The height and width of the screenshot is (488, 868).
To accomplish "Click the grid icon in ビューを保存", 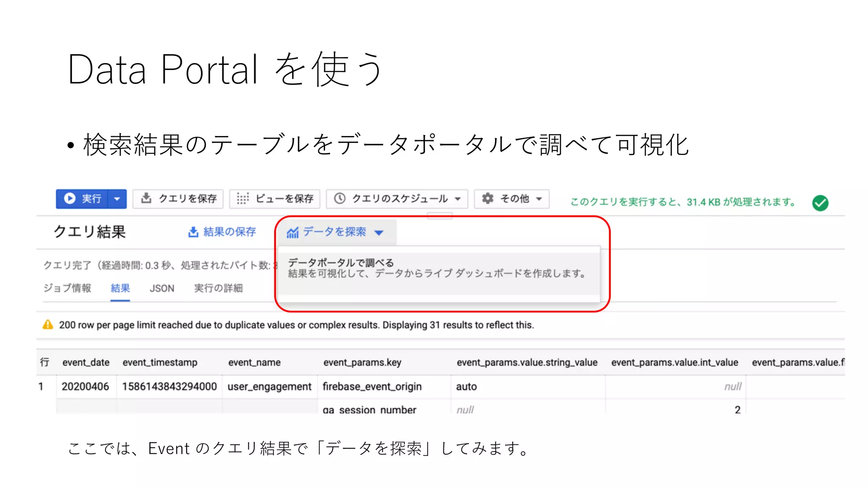I will [x=243, y=198].
